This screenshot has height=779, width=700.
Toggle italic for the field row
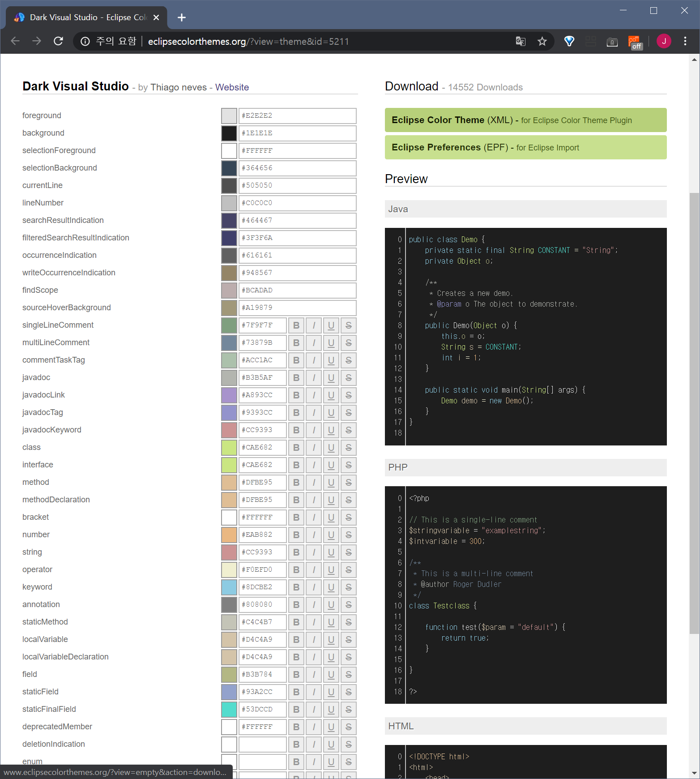[x=314, y=675]
